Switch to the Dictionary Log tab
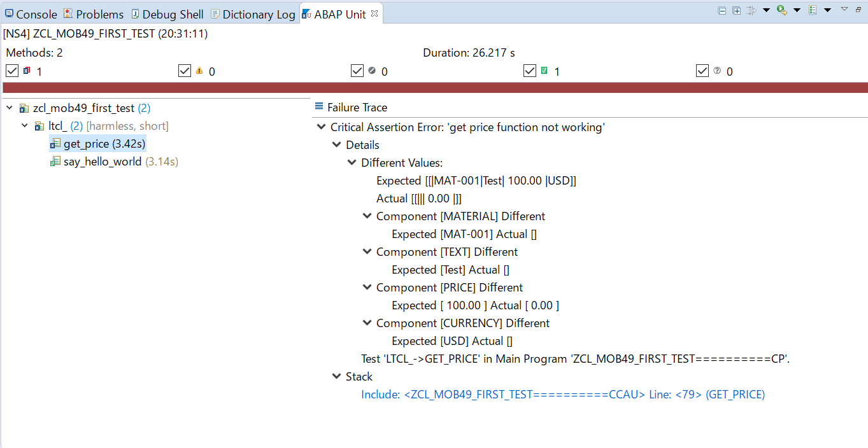 click(x=253, y=14)
